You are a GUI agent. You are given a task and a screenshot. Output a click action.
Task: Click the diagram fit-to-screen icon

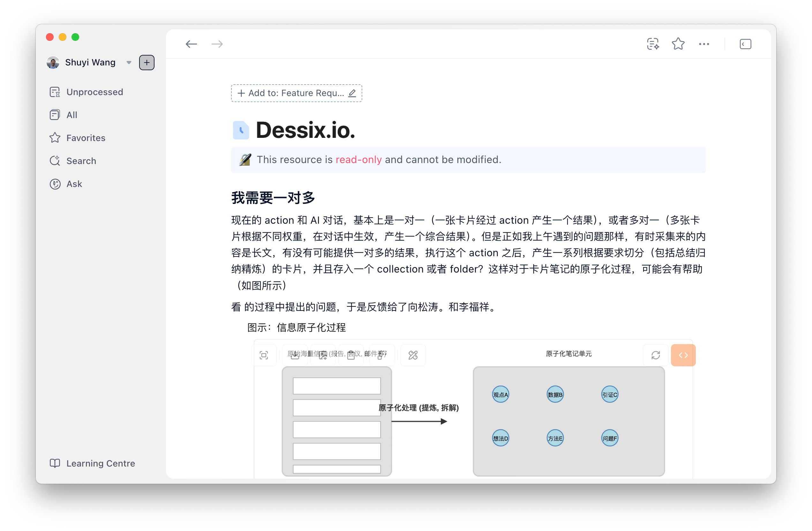click(264, 355)
